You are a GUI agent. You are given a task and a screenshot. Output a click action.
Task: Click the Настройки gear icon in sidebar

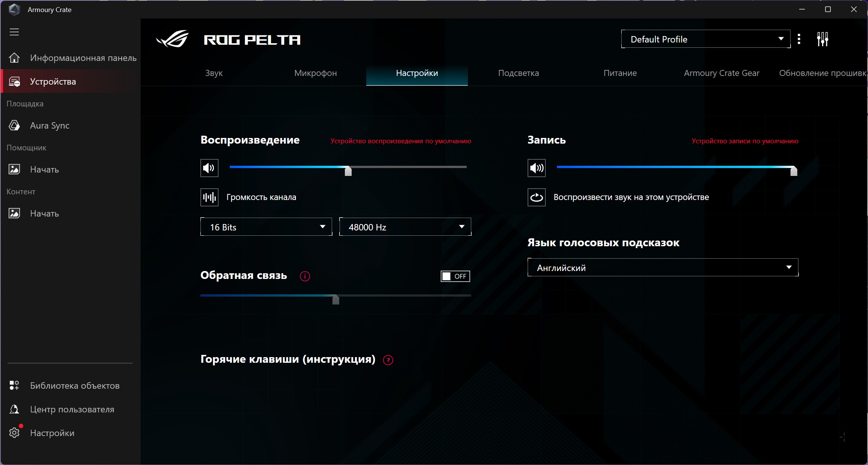[x=14, y=433]
